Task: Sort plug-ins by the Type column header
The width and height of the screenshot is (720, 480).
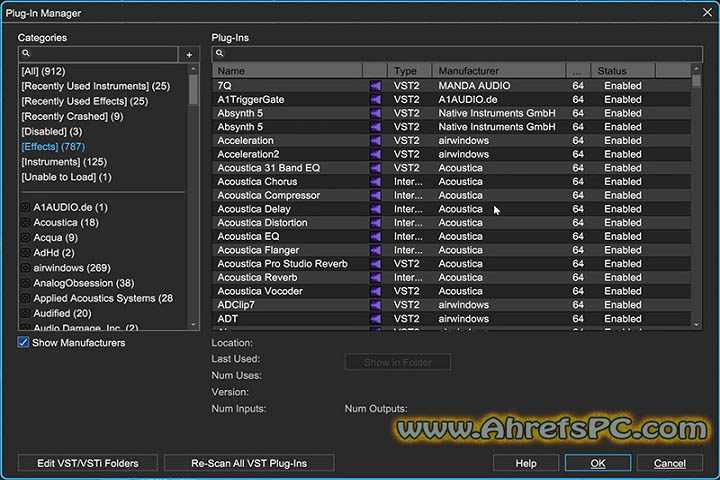Action: 410,71
